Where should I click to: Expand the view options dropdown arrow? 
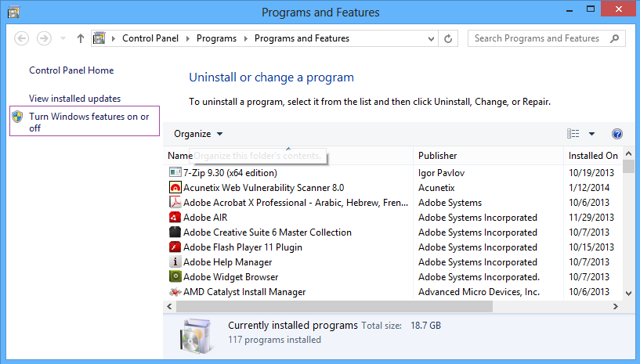tap(592, 135)
